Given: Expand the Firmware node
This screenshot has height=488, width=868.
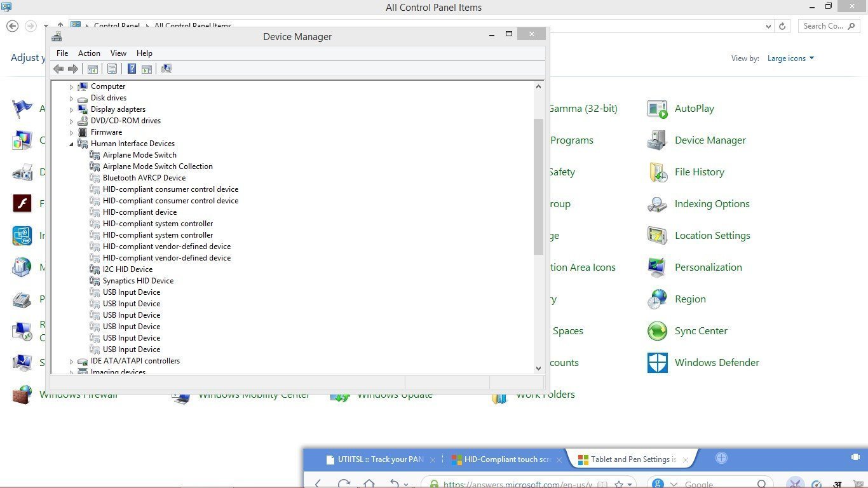Looking at the screenshot, I should (72, 133).
